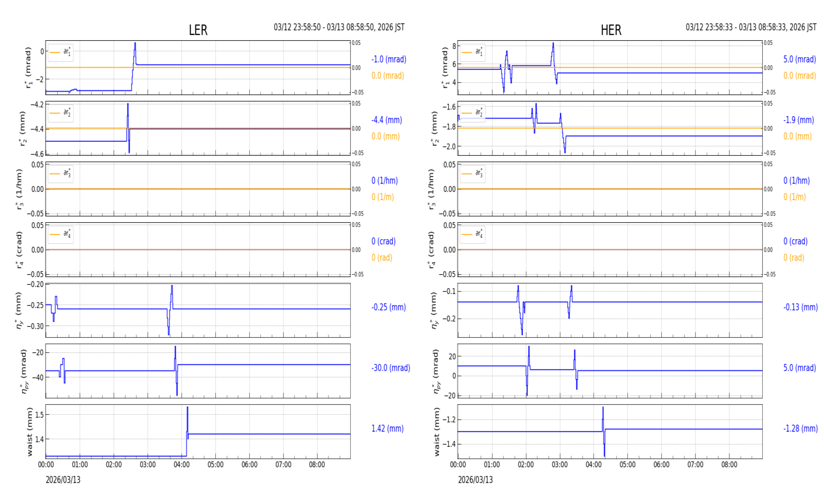Image resolution: width=824 pixels, height=504 pixels.
Task: Select the HER y-axis label "ηy* (mm)"
Action: point(435,310)
